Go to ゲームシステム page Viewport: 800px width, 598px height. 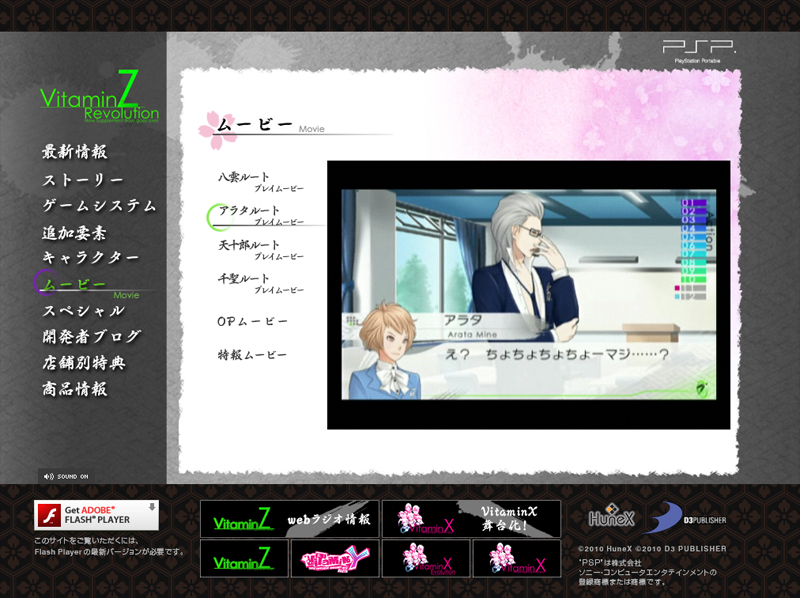99,206
